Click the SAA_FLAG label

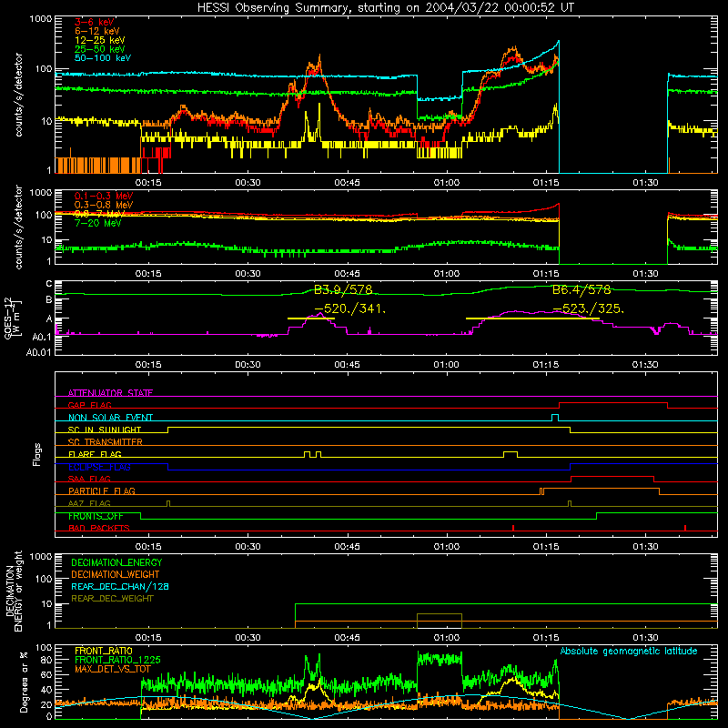(89, 479)
